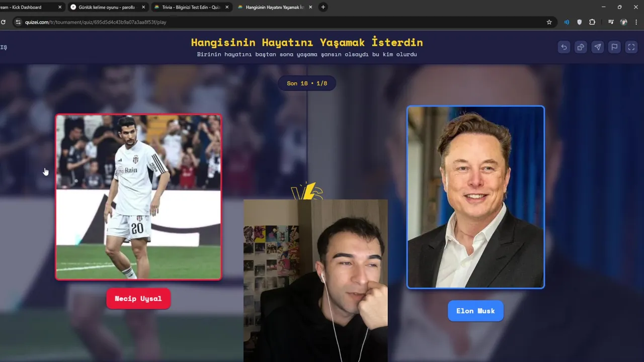The height and width of the screenshot is (362, 644).
Task: Switch to the Trivia - Bilginizi Test Edin tab
Action: click(x=190, y=7)
